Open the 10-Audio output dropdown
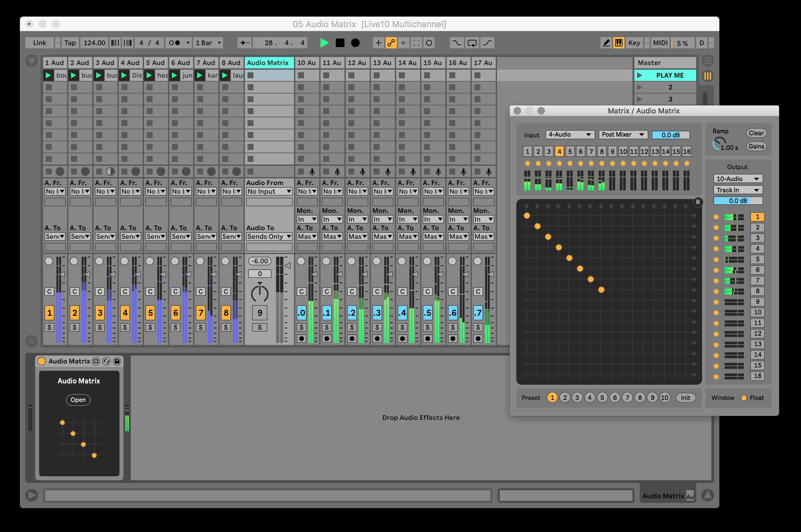Viewport: 801px width, 532px height. tap(738, 178)
